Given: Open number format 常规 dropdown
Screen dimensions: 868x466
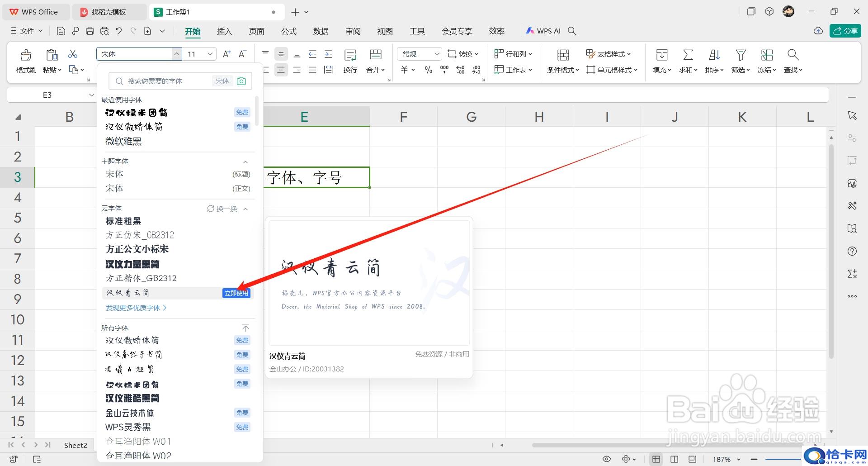Looking at the screenshot, I should click(437, 54).
